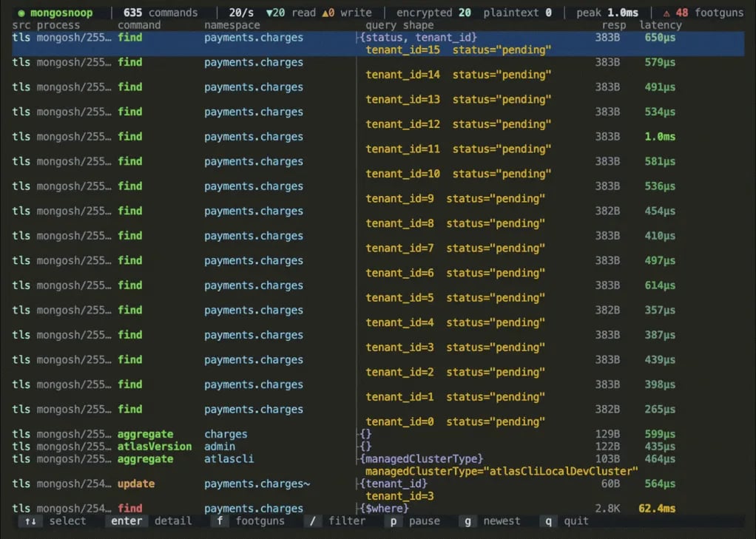Click the 579µs latency value
The width and height of the screenshot is (756, 539).
[x=660, y=62]
